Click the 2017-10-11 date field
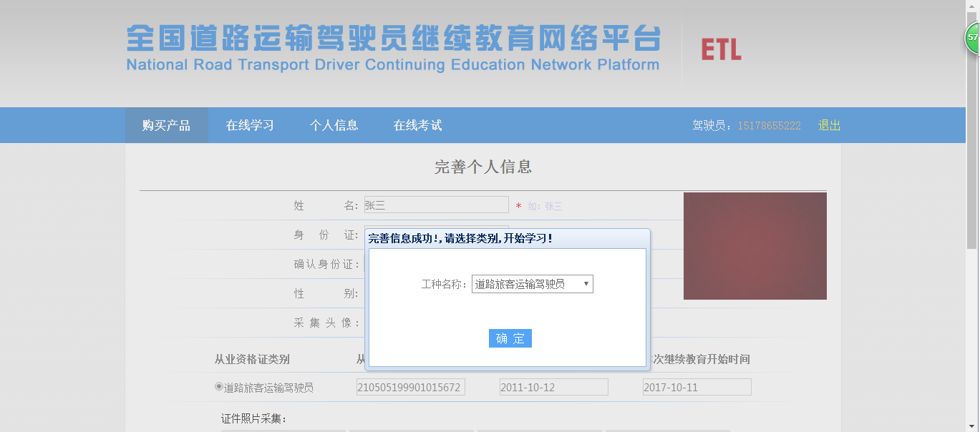Screen dimensions: 980x432 697,388
